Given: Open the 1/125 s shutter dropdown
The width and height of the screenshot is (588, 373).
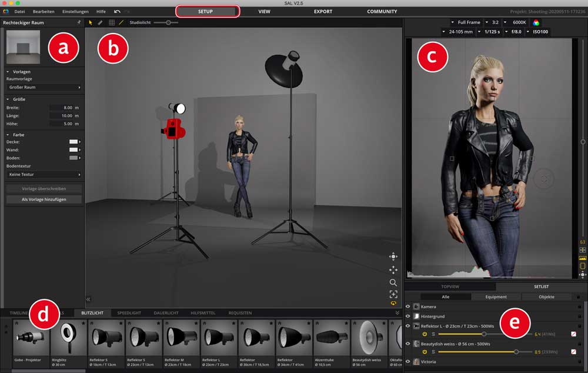Looking at the screenshot, I should click(489, 32).
